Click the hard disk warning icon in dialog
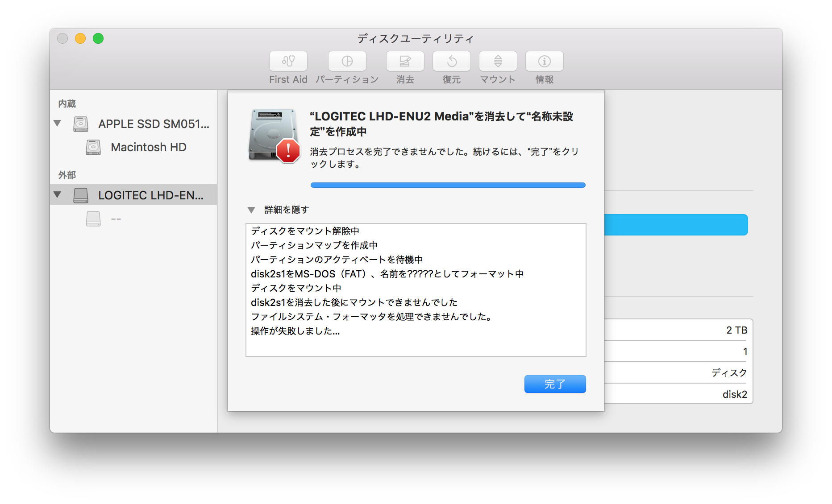 pyautogui.click(x=274, y=136)
